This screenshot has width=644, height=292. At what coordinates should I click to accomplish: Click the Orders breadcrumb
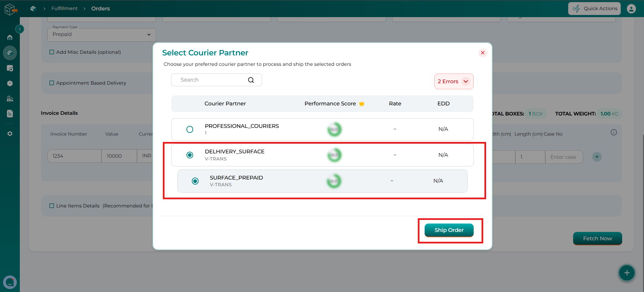click(x=100, y=8)
